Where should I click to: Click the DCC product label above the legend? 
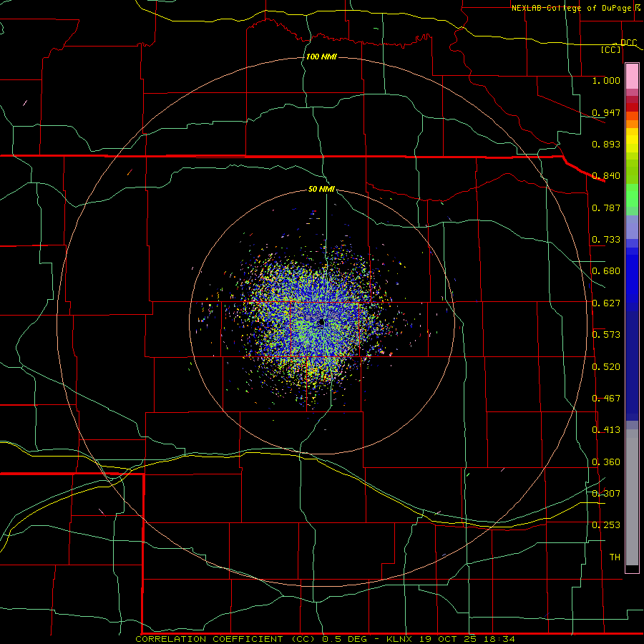pos(628,42)
